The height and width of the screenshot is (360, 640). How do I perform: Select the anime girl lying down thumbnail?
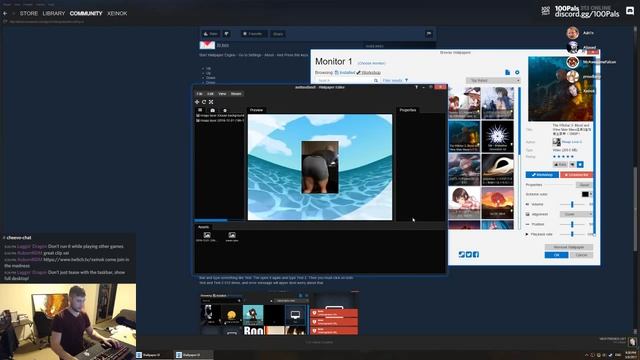click(x=464, y=203)
